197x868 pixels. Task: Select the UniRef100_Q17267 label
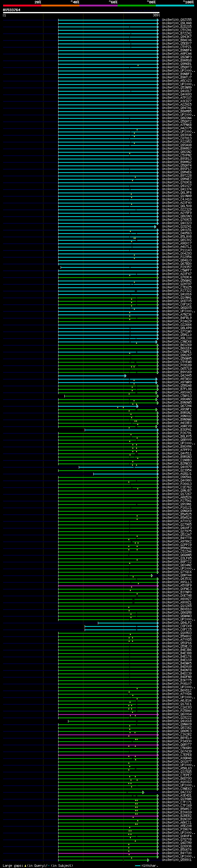(177, 494)
